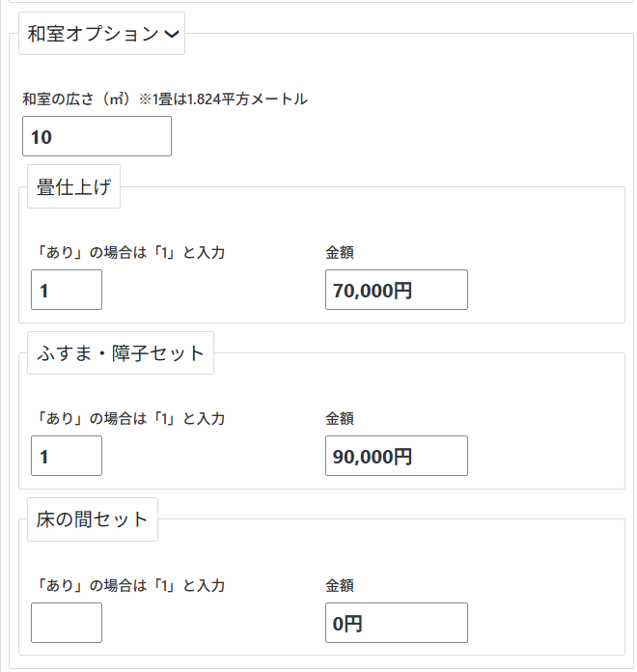Screen dimensions: 637x672
Task: Click the 和室の広さ input showing 10
Action: pos(97,137)
